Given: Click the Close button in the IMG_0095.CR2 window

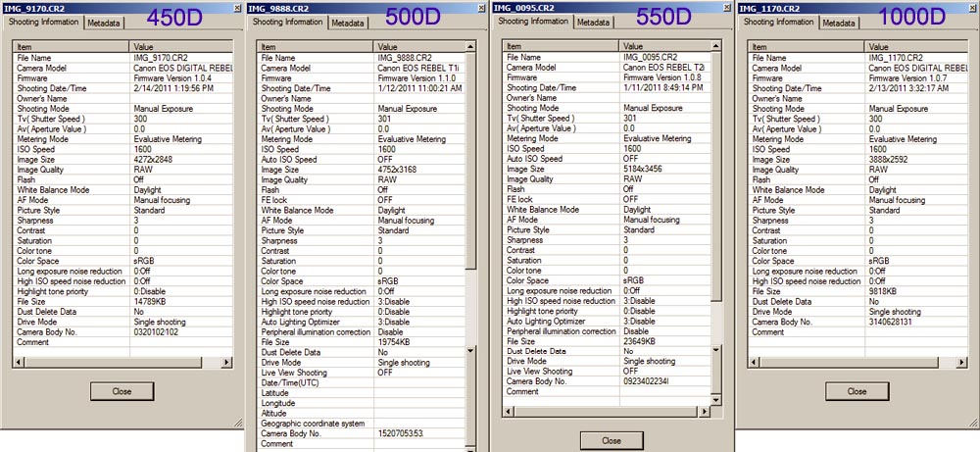Looking at the screenshot, I should (x=612, y=440).
